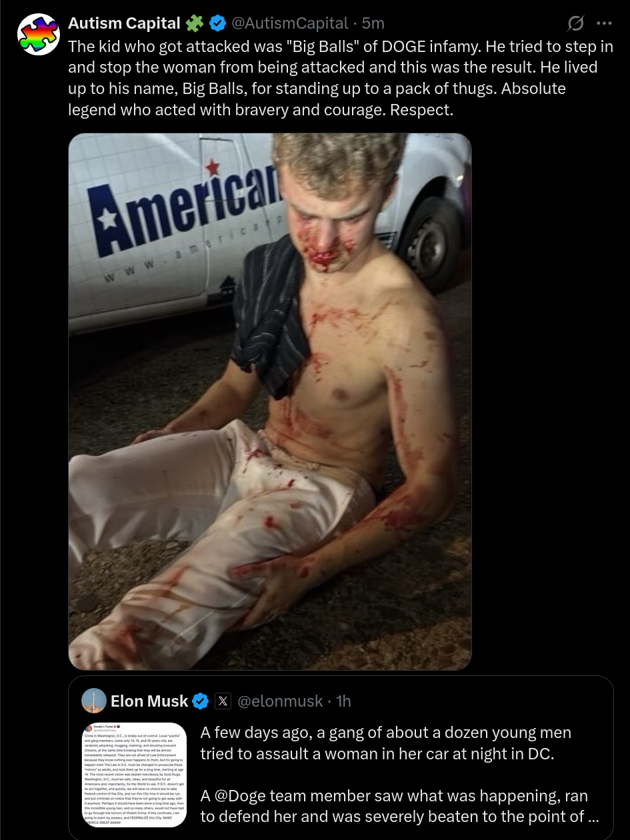The image size is (630, 840).
Task: Open the quoted post's text screenshot thumbnail
Action: pyautogui.click(x=134, y=775)
